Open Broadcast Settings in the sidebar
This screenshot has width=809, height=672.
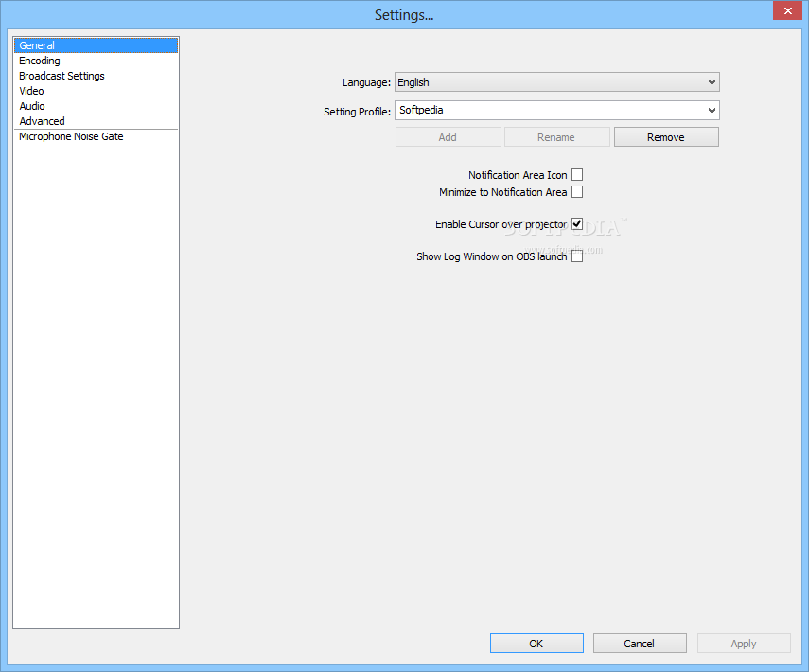[96, 76]
